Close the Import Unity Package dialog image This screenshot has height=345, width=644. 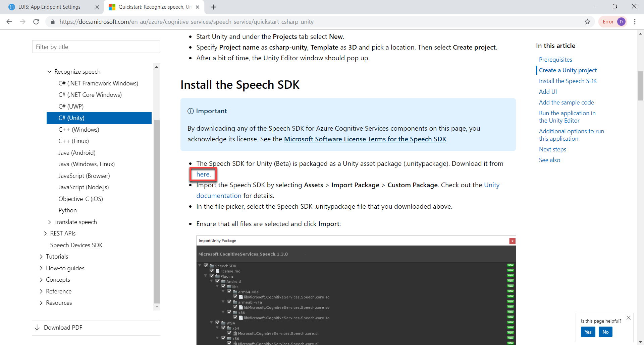512,241
